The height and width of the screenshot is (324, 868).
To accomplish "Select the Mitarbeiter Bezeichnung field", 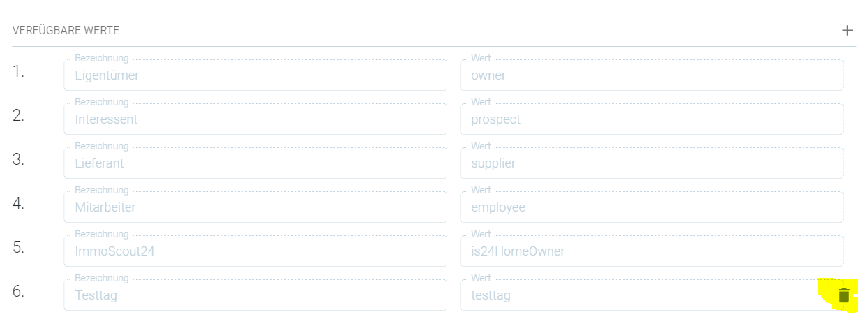I will coord(255,207).
